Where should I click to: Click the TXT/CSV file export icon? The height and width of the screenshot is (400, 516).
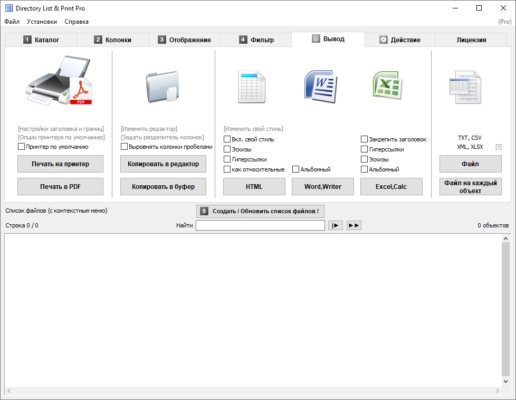465,87
